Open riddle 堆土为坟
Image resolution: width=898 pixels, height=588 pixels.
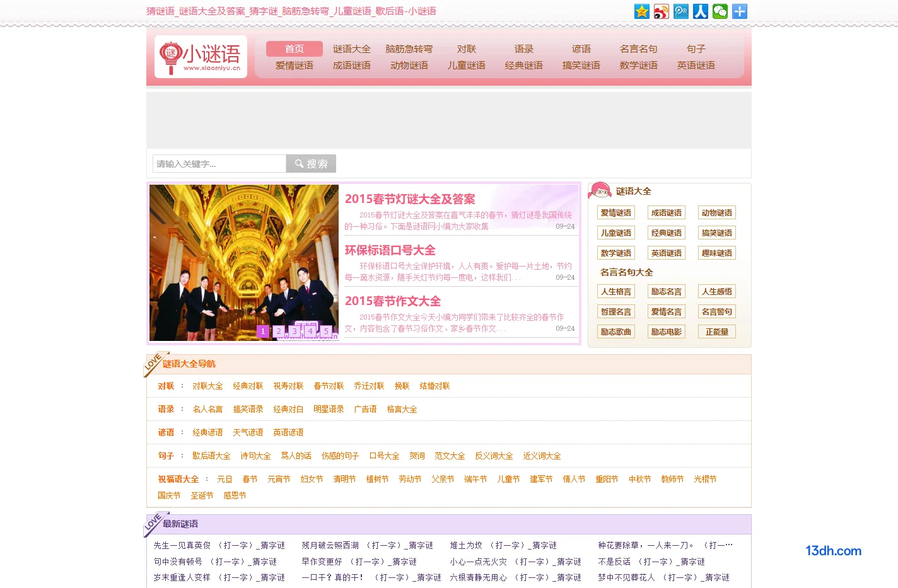click(503, 546)
